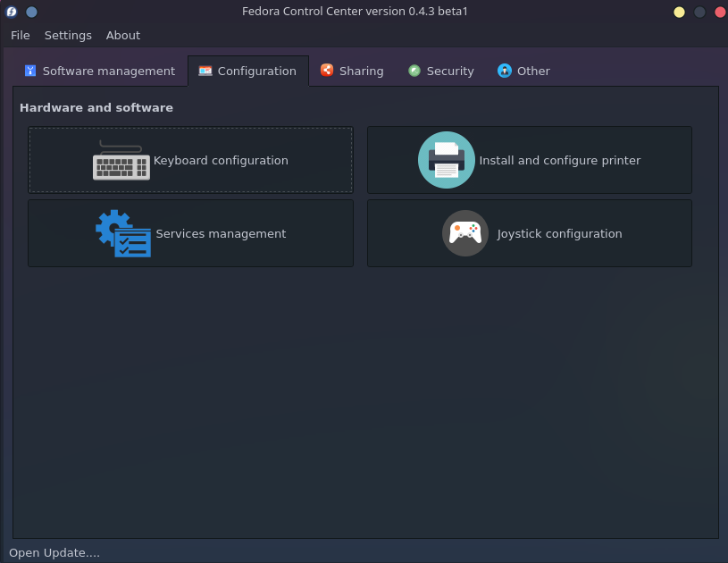Click the Sharing tab's orange share icon
Screen dimensions: 728x563
pos(327,70)
